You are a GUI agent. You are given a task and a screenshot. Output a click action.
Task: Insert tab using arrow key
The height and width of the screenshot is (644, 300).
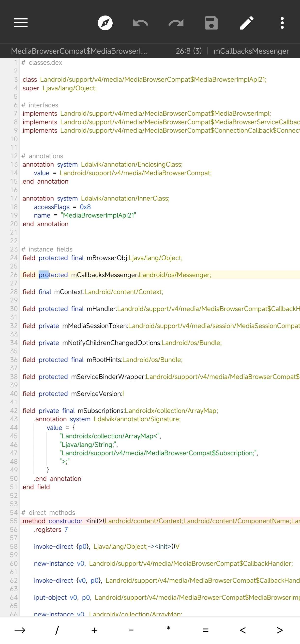pyautogui.click(x=20, y=630)
